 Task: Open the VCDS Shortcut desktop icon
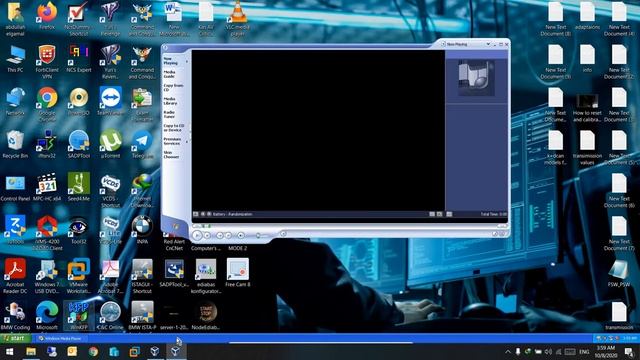coord(110,190)
